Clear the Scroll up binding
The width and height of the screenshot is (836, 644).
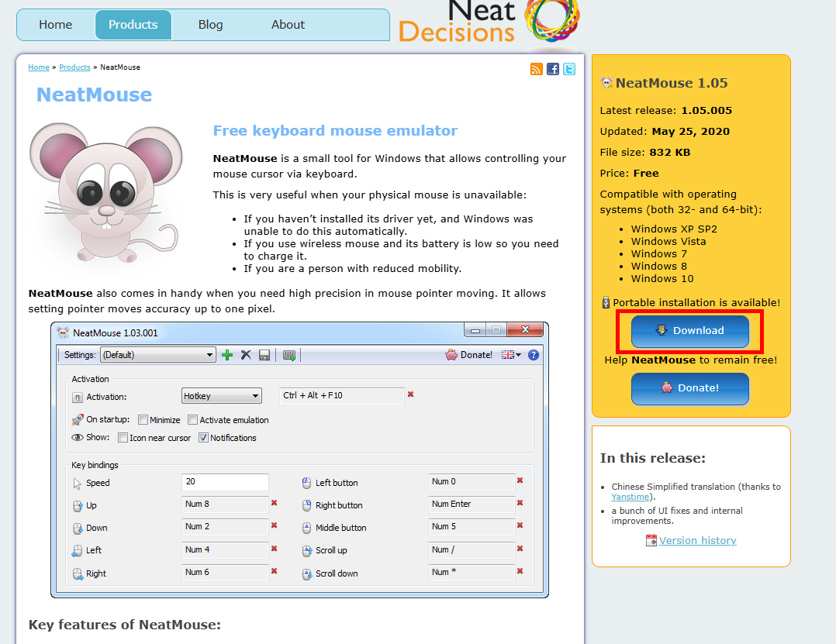pyautogui.click(x=520, y=549)
